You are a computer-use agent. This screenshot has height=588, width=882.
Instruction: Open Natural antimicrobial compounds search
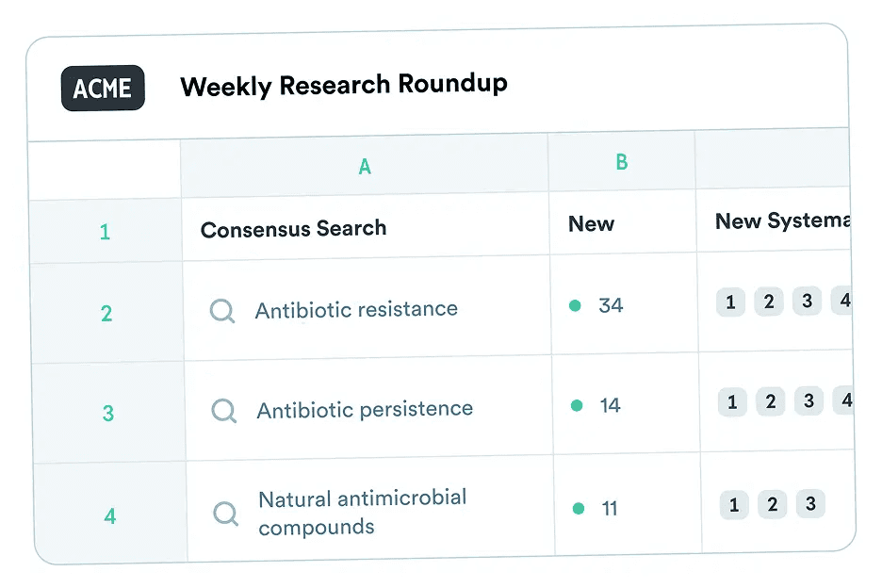click(x=363, y=512)
